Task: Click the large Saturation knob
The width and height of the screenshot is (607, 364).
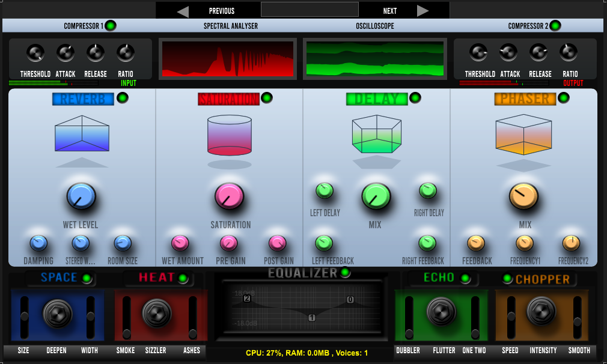Action: 229,196
